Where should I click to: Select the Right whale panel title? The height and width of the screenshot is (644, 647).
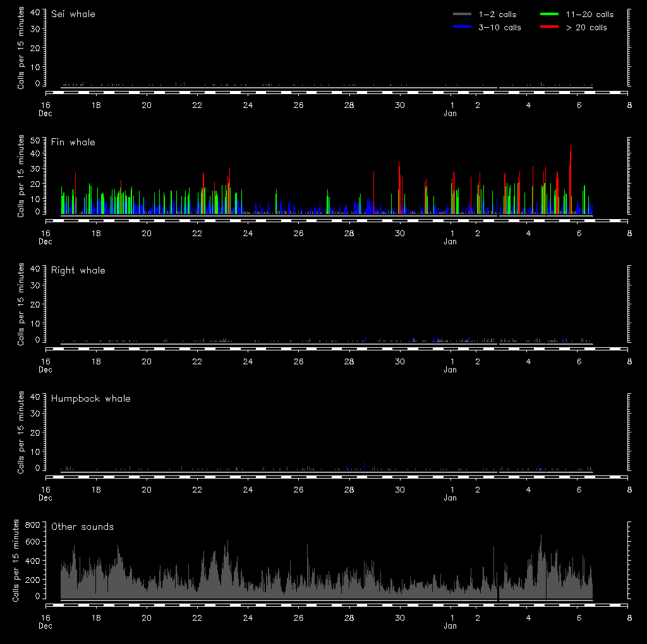[78, 270]
